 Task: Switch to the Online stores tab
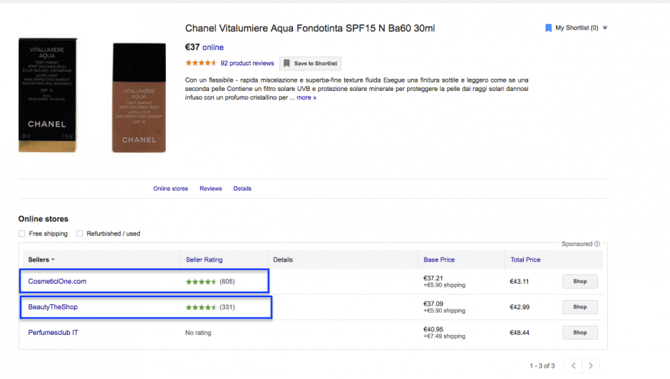(170, 188)
